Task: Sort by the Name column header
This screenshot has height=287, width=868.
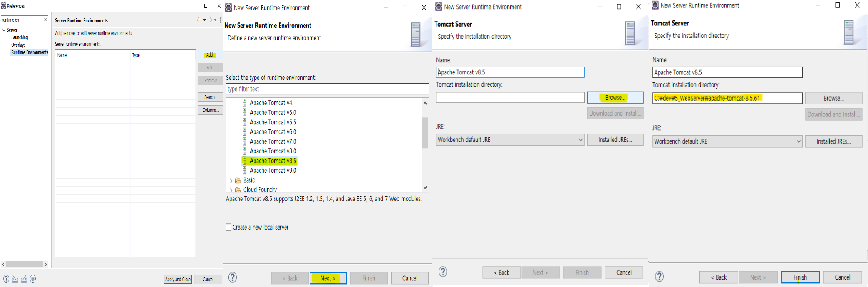Action: 93,55
